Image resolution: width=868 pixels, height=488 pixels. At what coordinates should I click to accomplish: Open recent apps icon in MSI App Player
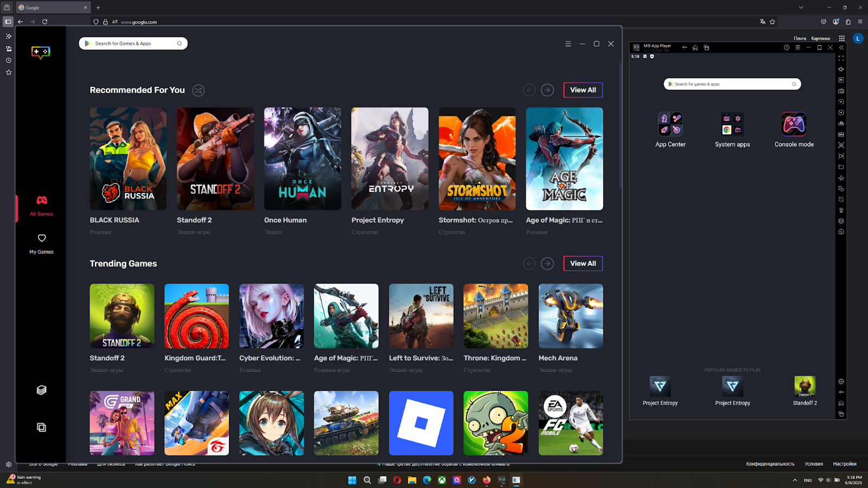click(706, 48)
